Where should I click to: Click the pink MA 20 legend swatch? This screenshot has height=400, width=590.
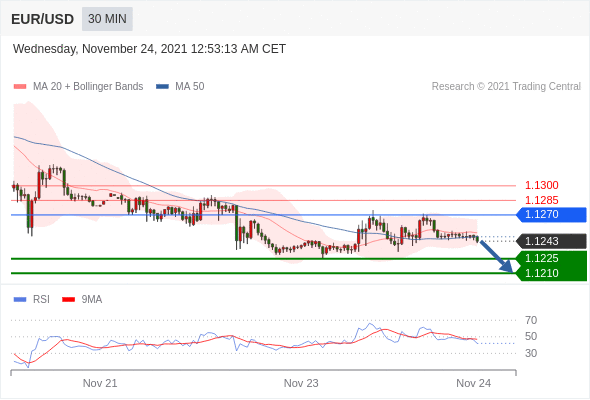click(20, 87)
